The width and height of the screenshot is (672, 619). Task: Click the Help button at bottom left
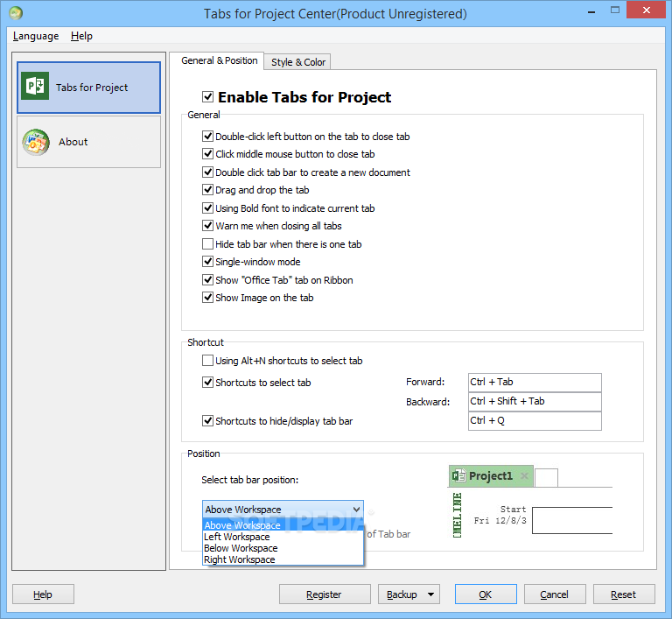pos(43,594)
